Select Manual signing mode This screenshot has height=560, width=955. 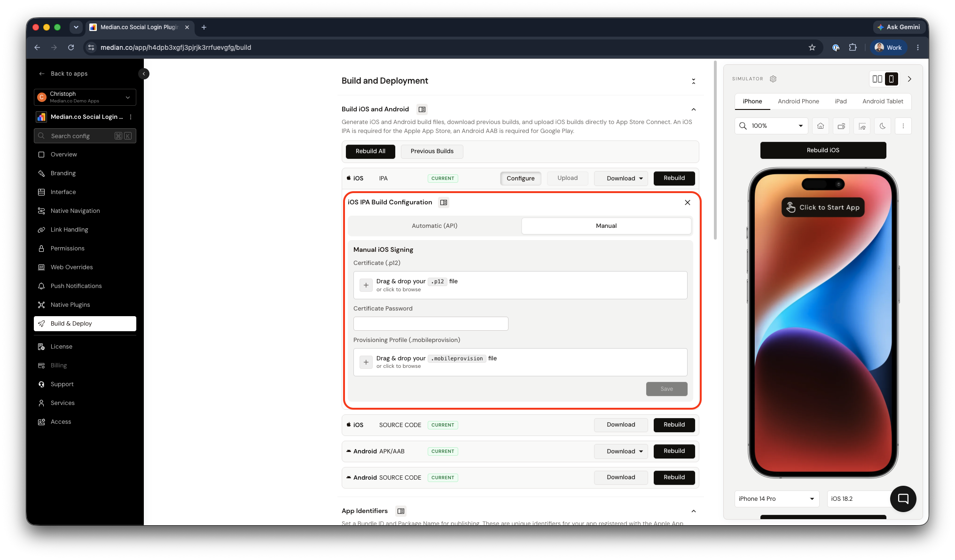[x=606, y=226]
